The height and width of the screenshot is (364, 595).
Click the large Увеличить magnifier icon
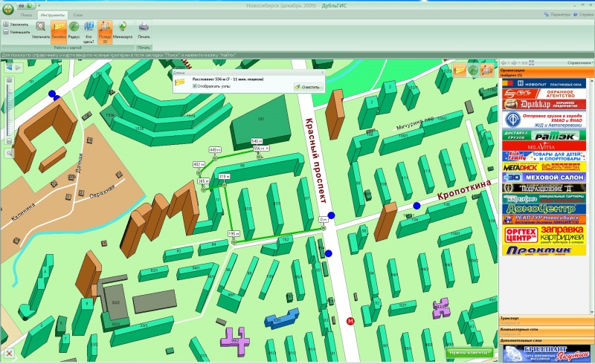[41, 30]
